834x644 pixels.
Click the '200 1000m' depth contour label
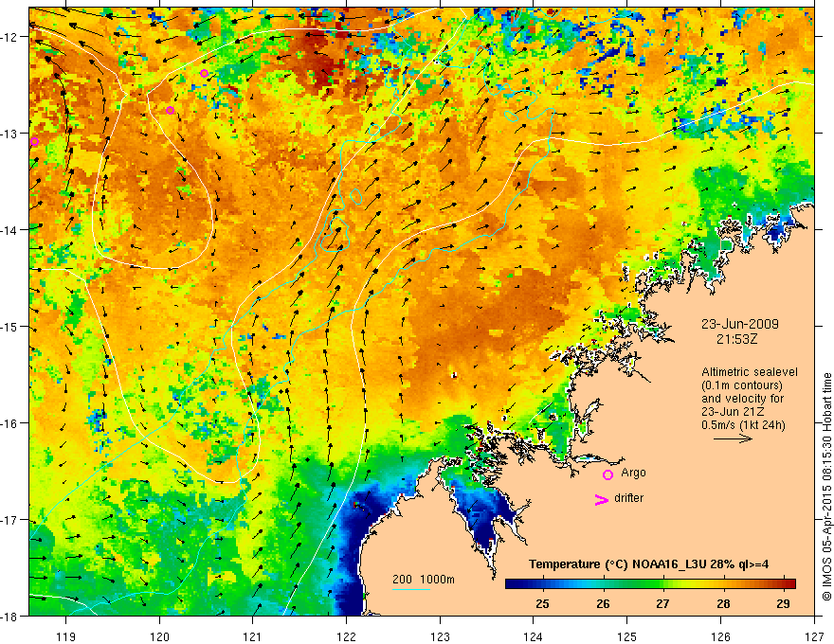click(424, 580)
